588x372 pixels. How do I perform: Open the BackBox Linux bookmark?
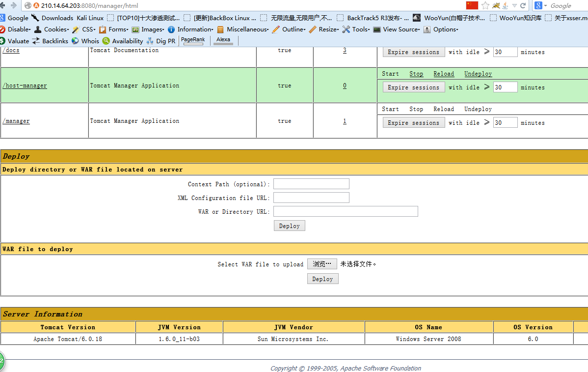tap(220, 18)
